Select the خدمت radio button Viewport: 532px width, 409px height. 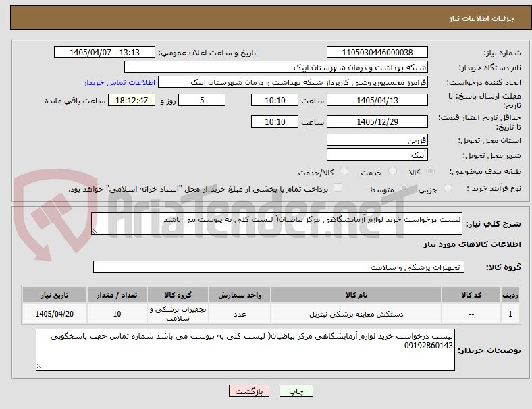(x=392, y=171)
